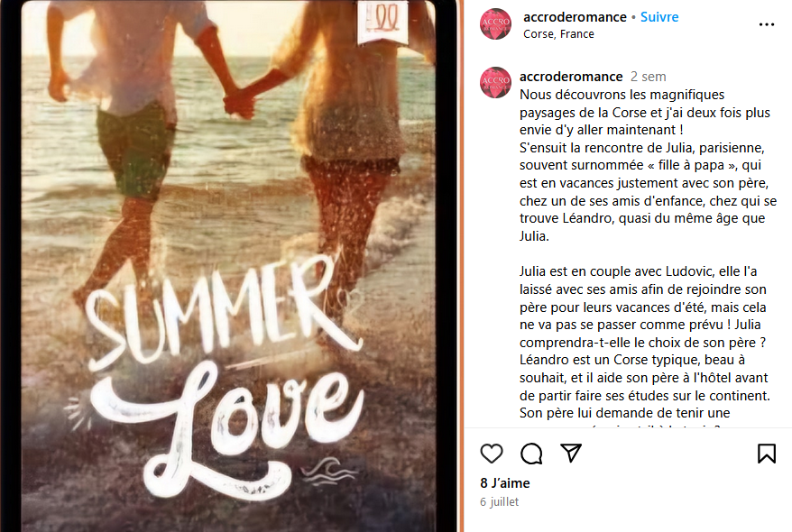Viewport: 792px width, 532px height.
Task: Share the post with the paper plane icon
Action: pyautogui.click(x=571, y=453)
